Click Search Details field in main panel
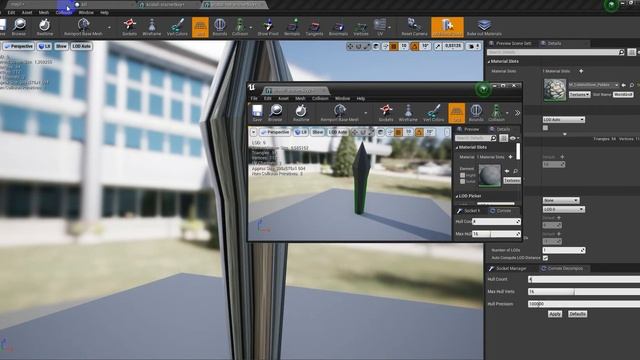The width and height of the screenshot is (640, 360). 553,52
